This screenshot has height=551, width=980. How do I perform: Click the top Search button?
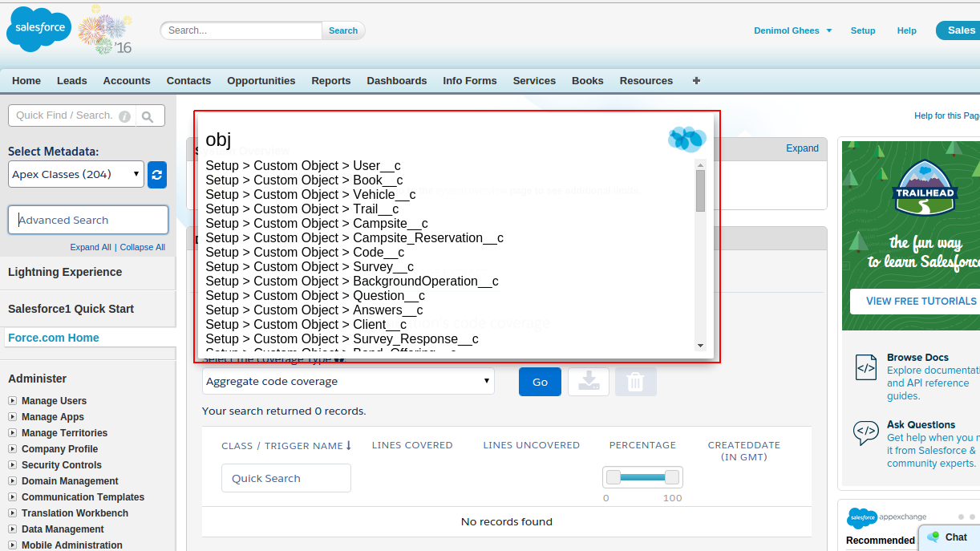click(343, 30)
